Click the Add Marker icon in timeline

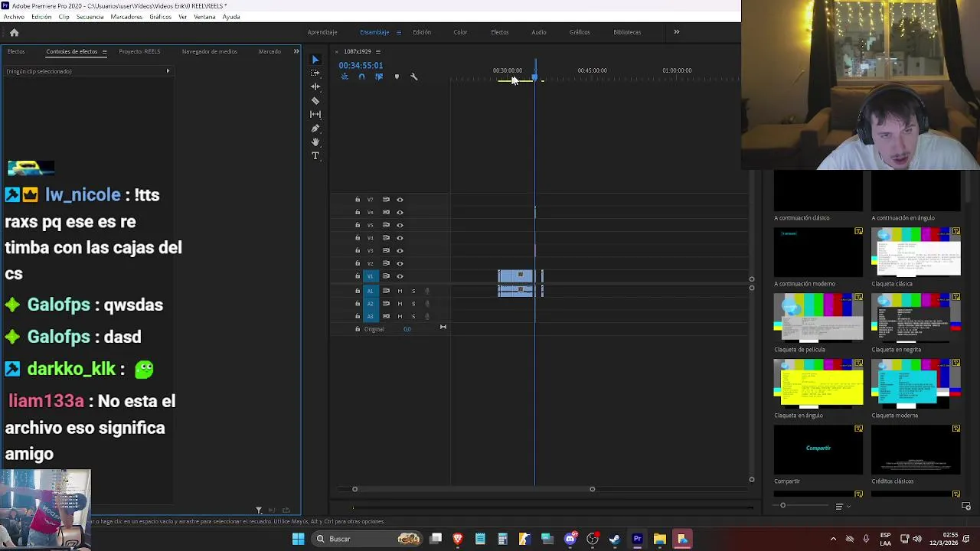tap(397, 77)
